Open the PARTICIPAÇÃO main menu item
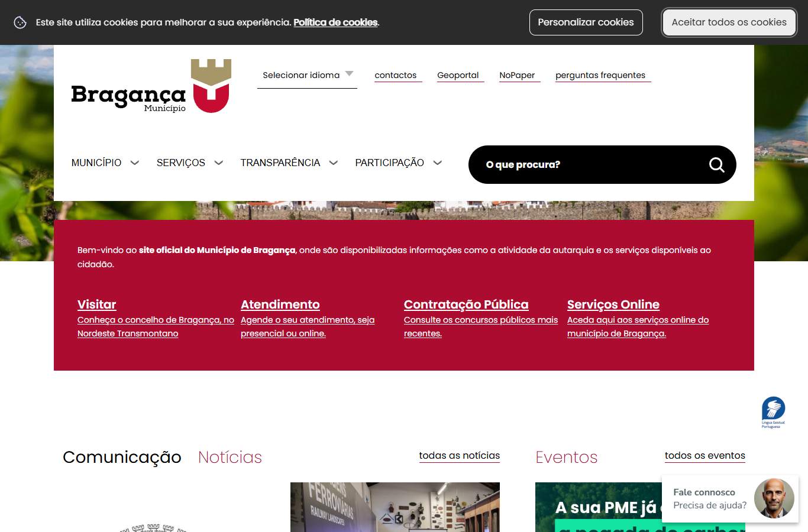 [x=390, y=163]
